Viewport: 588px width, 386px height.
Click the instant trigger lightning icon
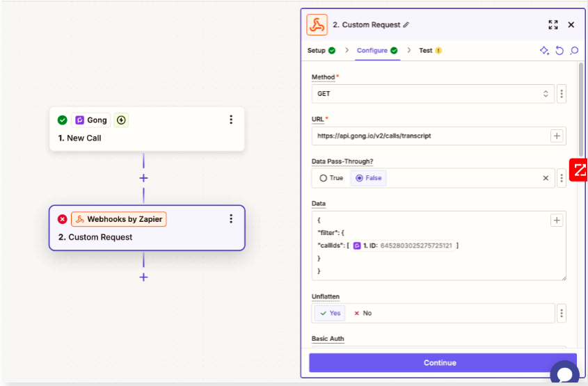pos(121,120)
